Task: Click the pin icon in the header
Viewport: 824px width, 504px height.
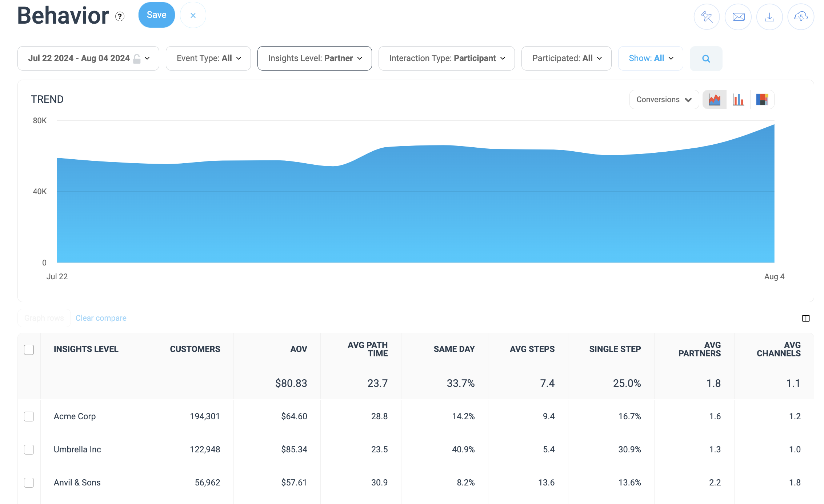Action: (707, 17)
